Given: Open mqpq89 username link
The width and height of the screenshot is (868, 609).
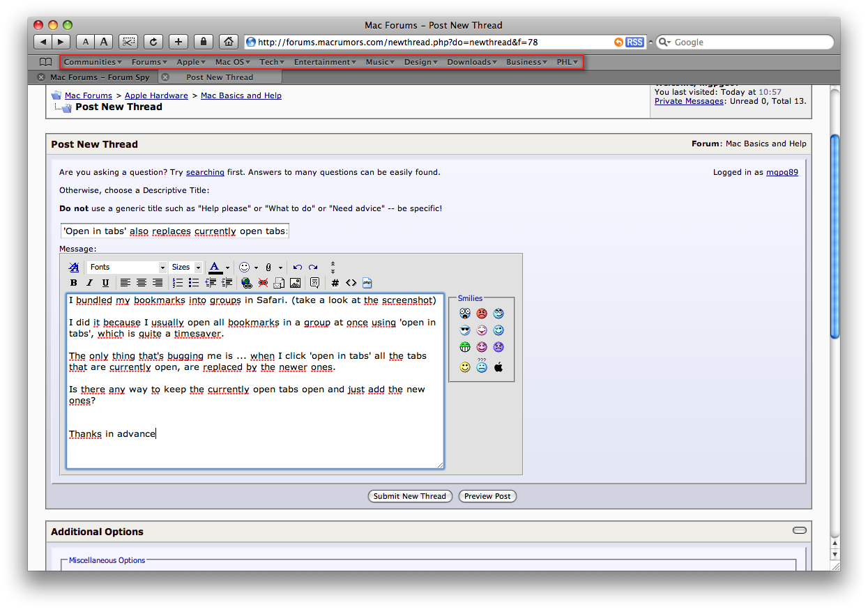Looking at the screenshot, I should [782, 172].
